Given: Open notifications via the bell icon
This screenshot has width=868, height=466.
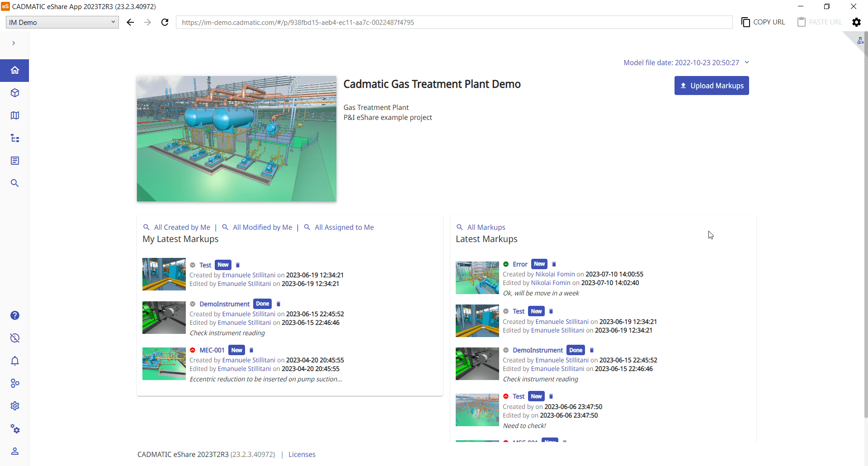Looking at the screenshot, I should point(14,361).
